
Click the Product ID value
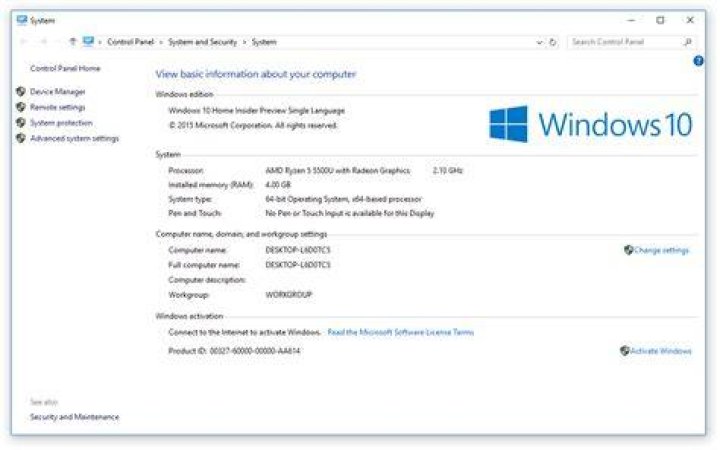[x=254, y=351]
